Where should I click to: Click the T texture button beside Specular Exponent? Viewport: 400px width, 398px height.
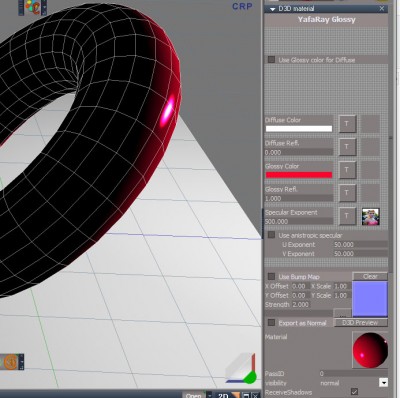[347, 216]
